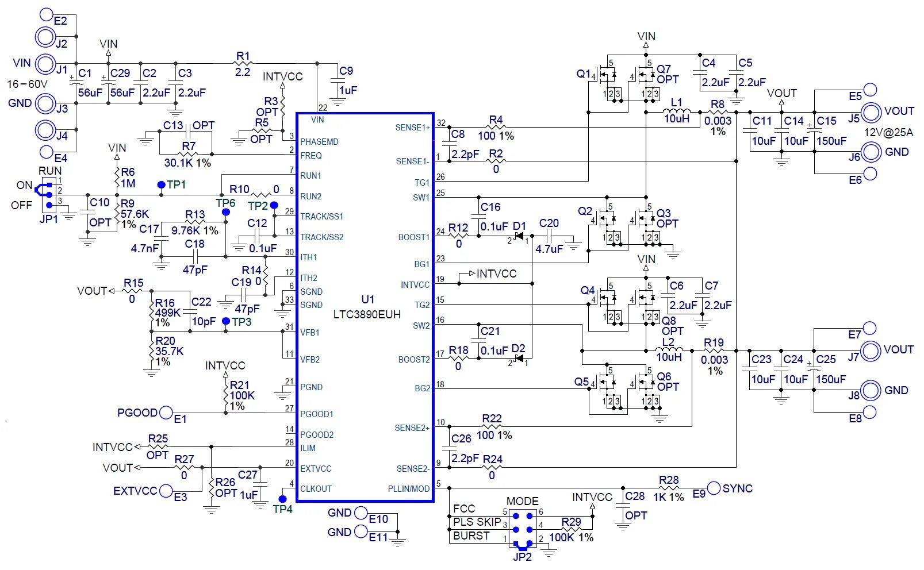Click the D1 diode symbol
Image resolution: width=924 pixels, height=570 pixels.
pyautogui.click(x=519, y=236)
